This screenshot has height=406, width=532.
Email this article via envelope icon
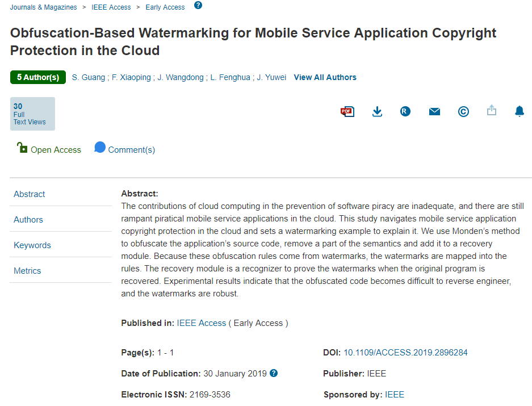tap(434, 111)
